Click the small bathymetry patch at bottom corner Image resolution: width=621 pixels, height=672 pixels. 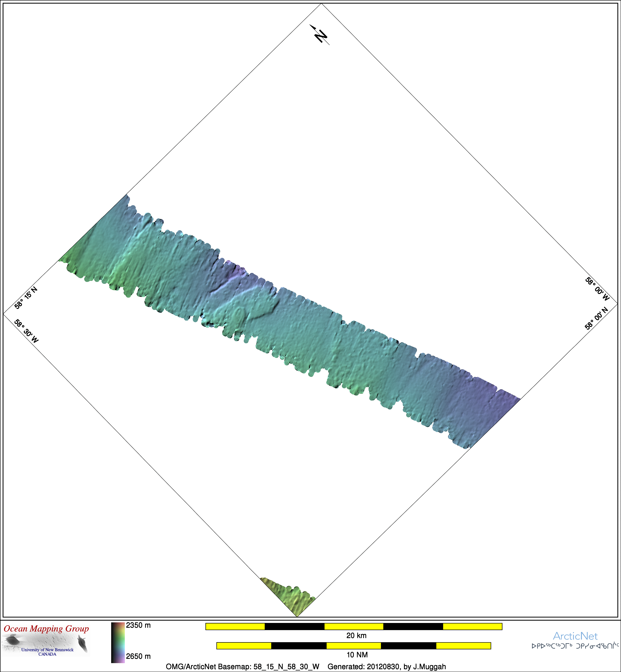click(292, 596)
